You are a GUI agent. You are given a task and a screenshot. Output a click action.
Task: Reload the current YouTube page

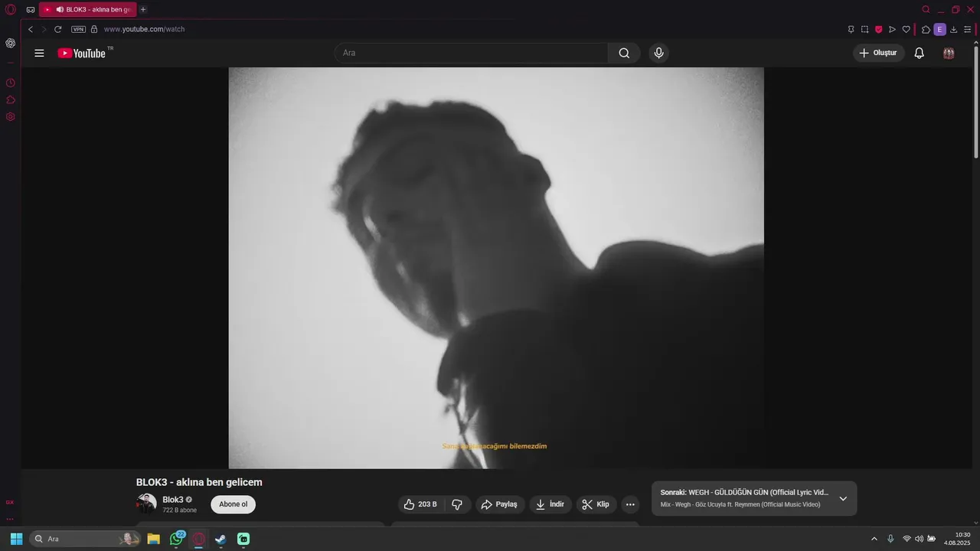57,29
